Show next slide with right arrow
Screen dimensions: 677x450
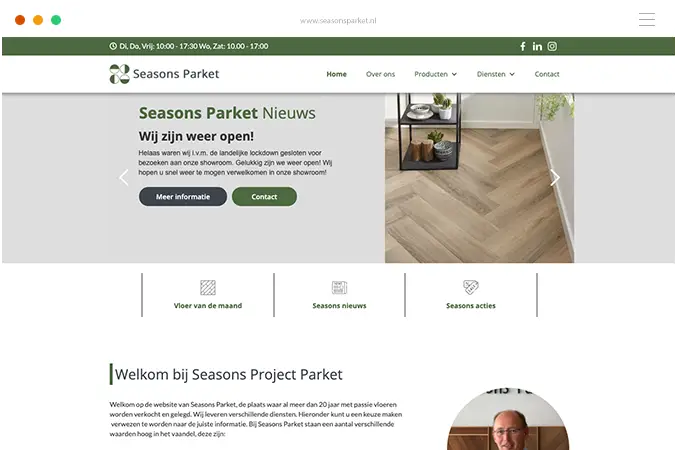(555, 177)
